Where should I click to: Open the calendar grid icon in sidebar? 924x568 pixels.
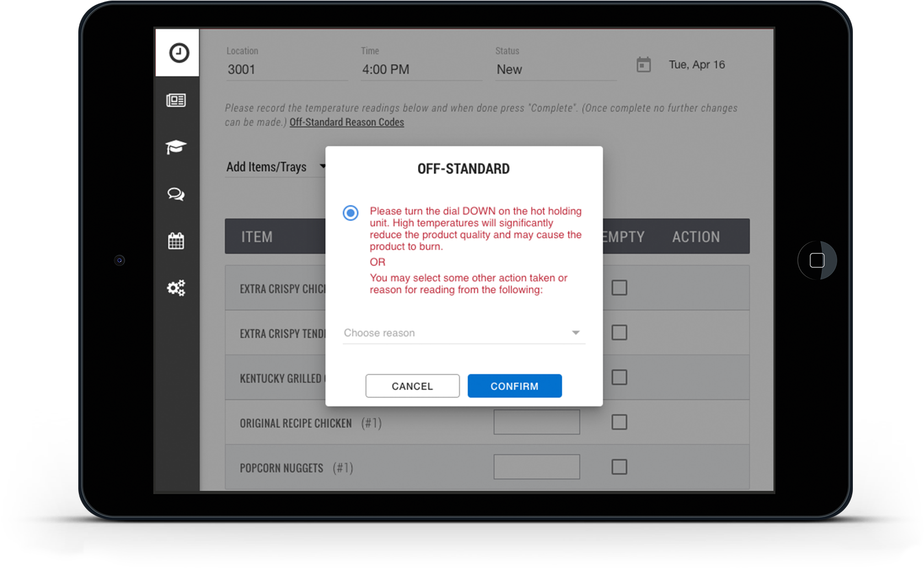point(176,241)
